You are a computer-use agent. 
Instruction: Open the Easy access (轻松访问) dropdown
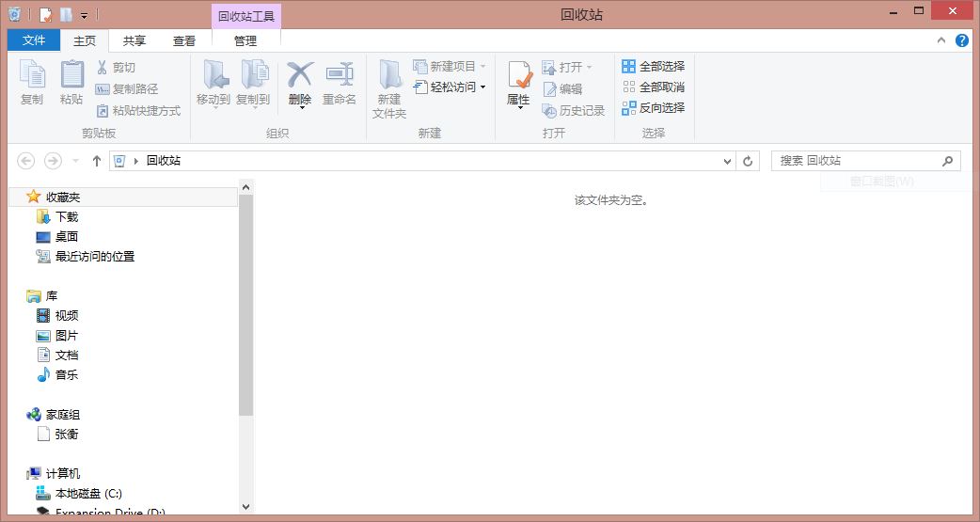(x=450, y=87)
